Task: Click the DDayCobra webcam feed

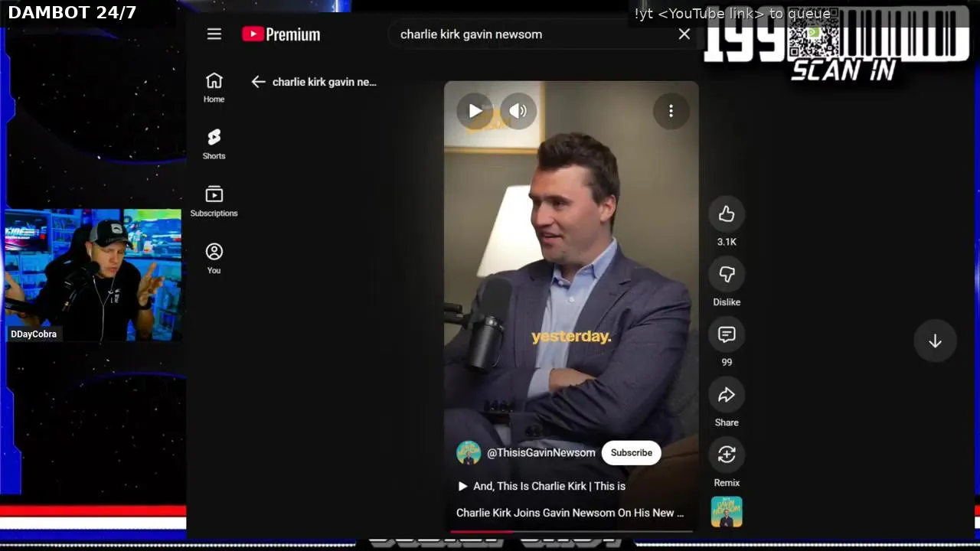Action: 93,275
